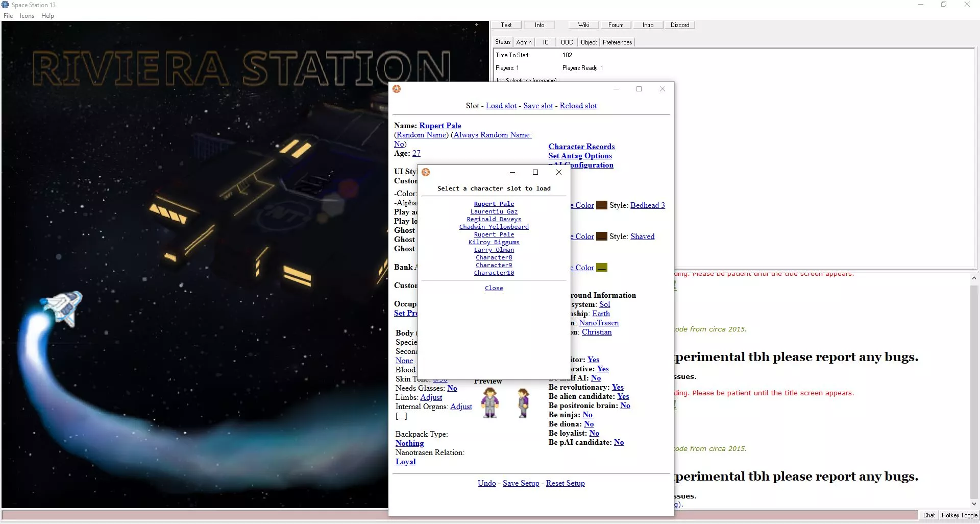
Task: Click the Rupert Pale name link
Action: [440, 126]
